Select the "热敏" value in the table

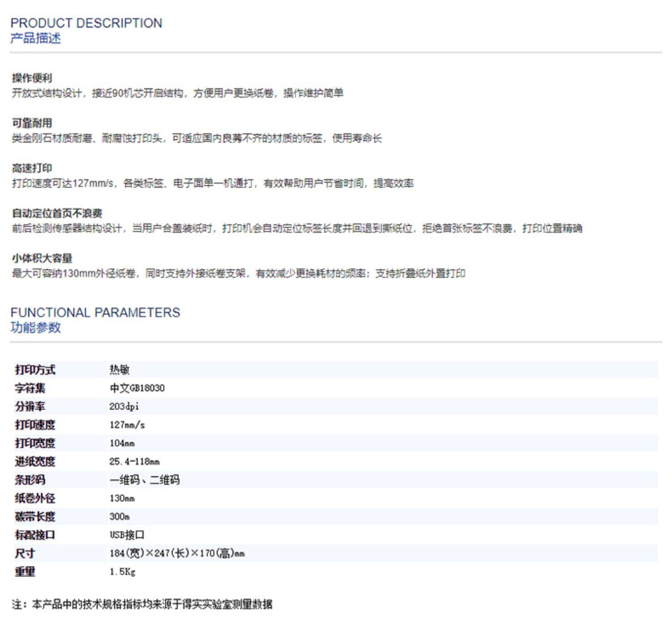click(x=120, y=370)
